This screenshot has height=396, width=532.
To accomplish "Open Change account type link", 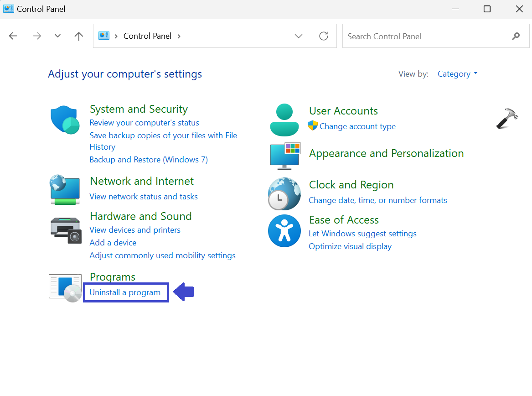I will coord(357,126).
